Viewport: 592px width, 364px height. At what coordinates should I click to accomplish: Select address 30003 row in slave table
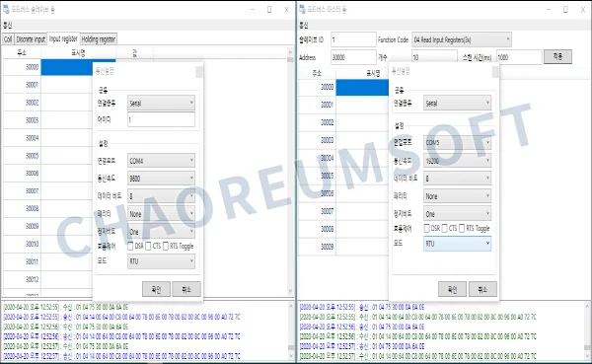tap(47, 120)
